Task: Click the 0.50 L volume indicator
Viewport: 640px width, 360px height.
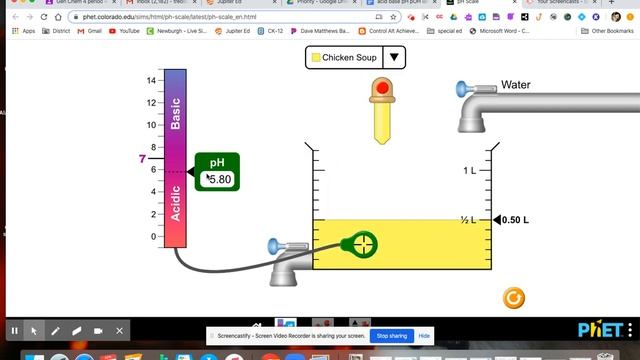Action: coord(511,220)
